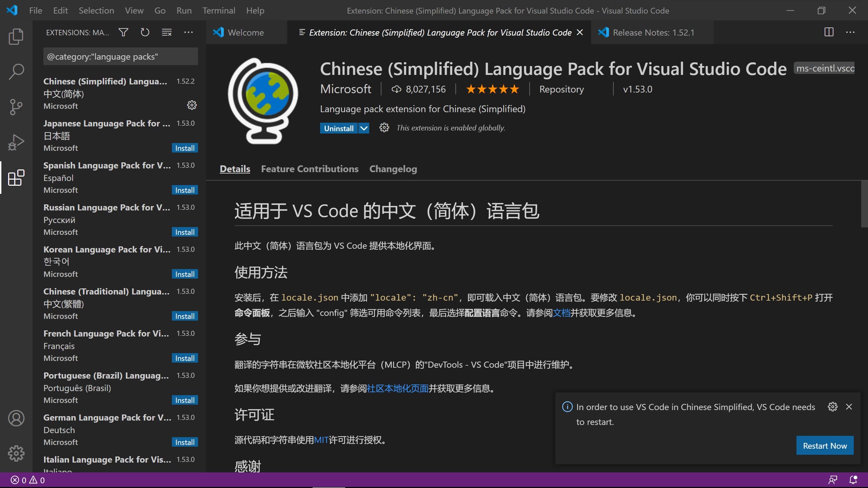Open the Edit menu
The width and height of the screenshot is (868, 488).
60,11
